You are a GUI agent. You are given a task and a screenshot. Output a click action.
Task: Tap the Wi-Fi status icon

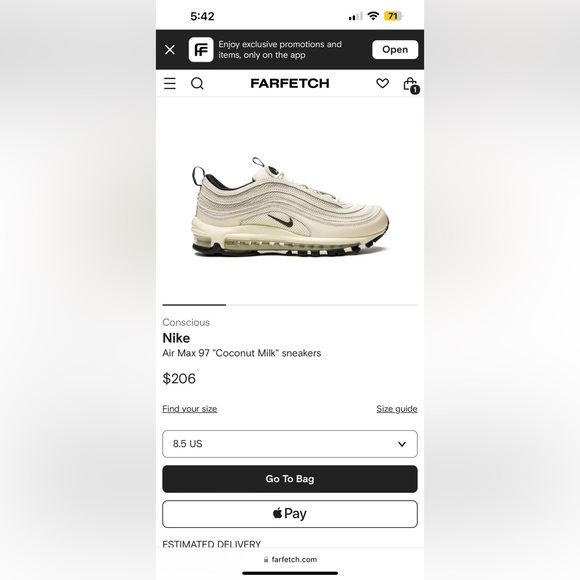(x=373, y=16)
